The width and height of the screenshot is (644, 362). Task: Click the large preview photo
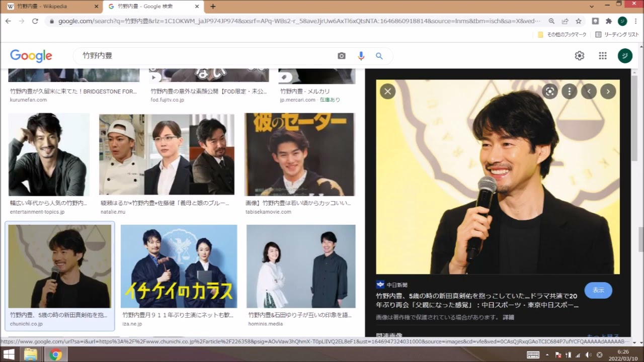(498, 177)
